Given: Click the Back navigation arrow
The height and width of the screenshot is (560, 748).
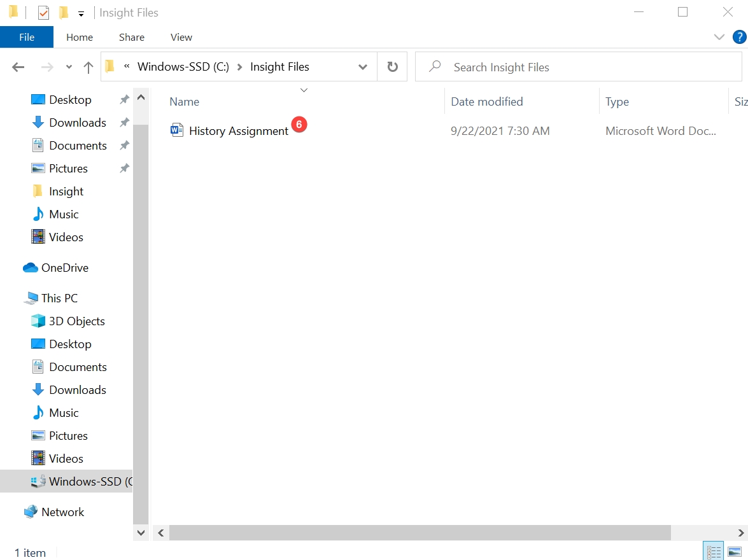Looking at the screenshot, I should click(x=18, y=67).
